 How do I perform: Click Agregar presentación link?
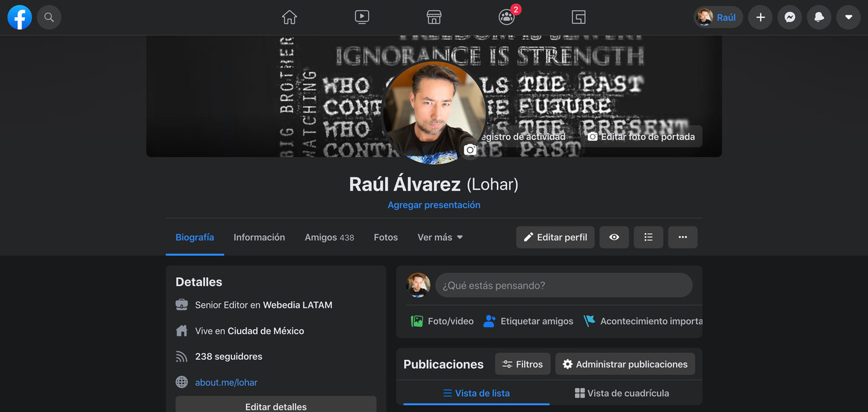tap(434, 205)
